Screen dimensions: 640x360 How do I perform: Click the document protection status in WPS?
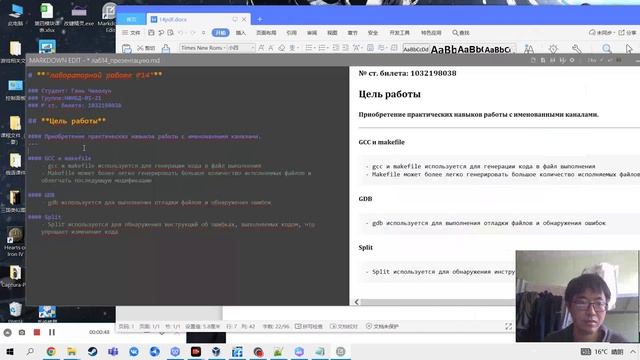[x=382, y=327]
